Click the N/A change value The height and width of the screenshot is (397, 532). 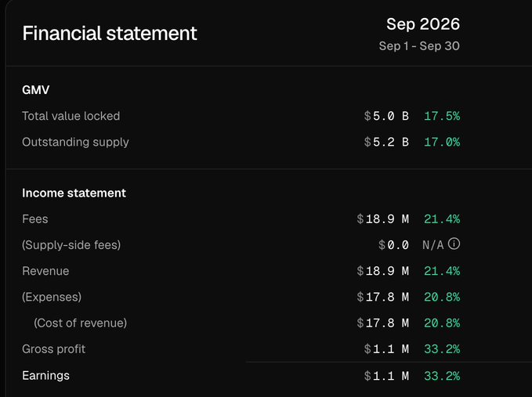[433, 245]
